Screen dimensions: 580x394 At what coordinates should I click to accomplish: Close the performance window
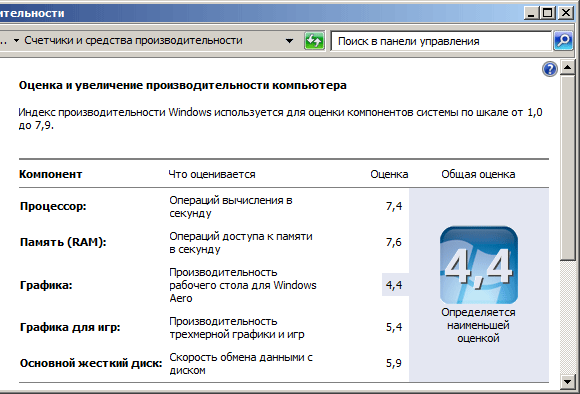[x=566, y=13]
